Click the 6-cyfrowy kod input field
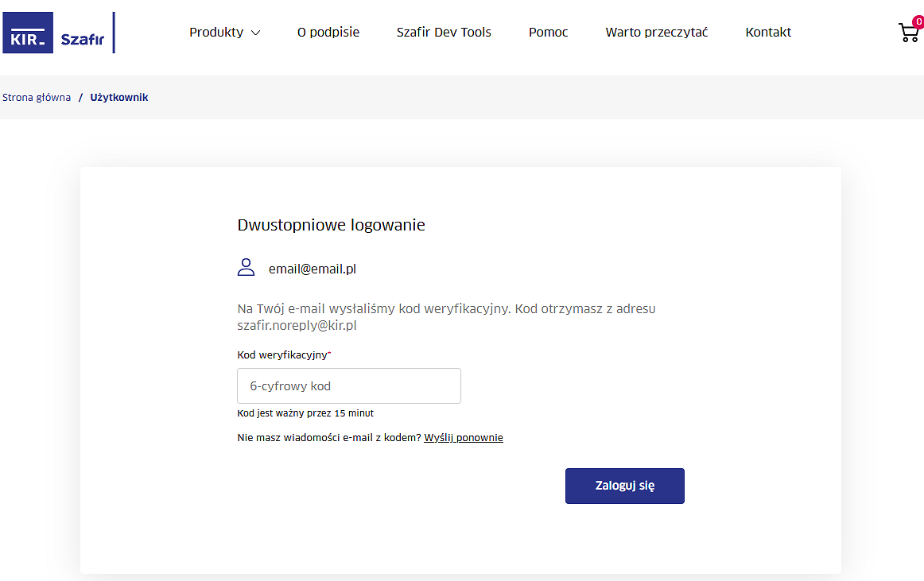The image size is (924, 581). 348,385
